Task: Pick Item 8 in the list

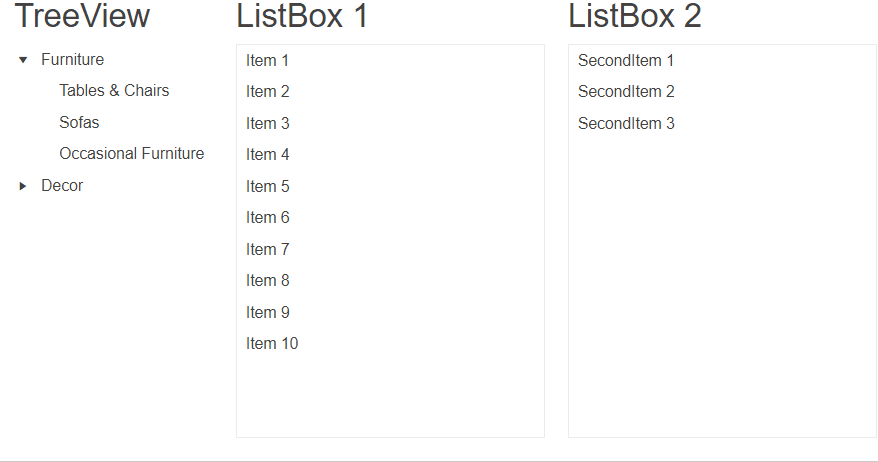Action: click(268, 281)
